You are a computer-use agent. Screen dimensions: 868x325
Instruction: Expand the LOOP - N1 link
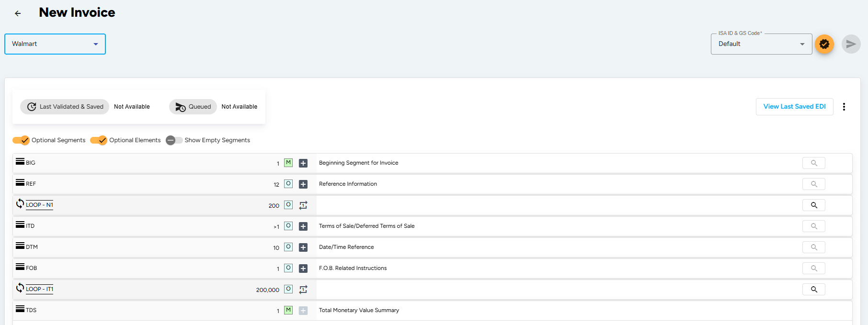point(39,205)
